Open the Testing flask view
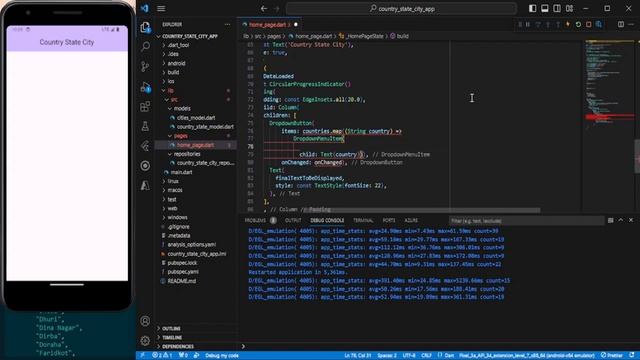Viewport: 640px width, 360px height. click(145, 126)
